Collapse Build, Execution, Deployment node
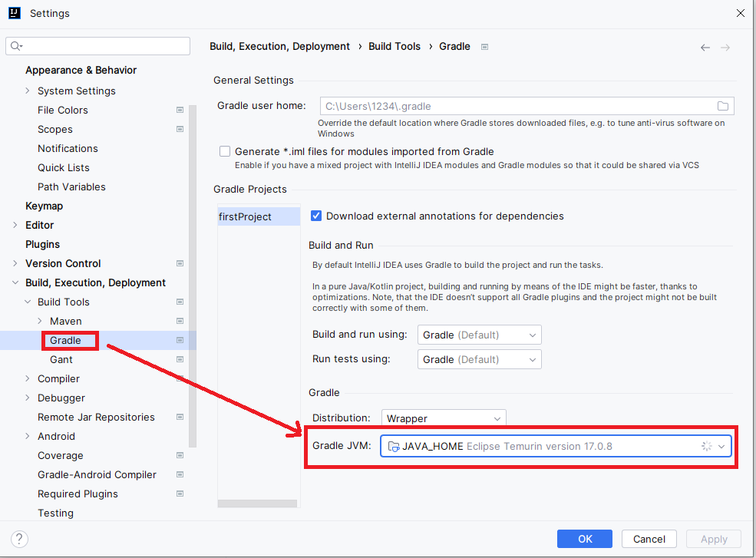The height and width of the screenshot is (558, 756). [15, 282]
